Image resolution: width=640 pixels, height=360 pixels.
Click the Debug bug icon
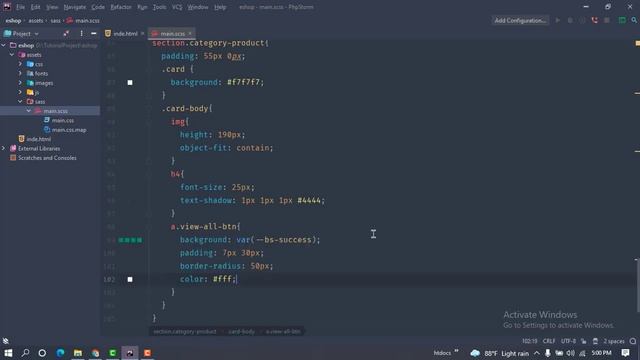(x=570, y=20)
